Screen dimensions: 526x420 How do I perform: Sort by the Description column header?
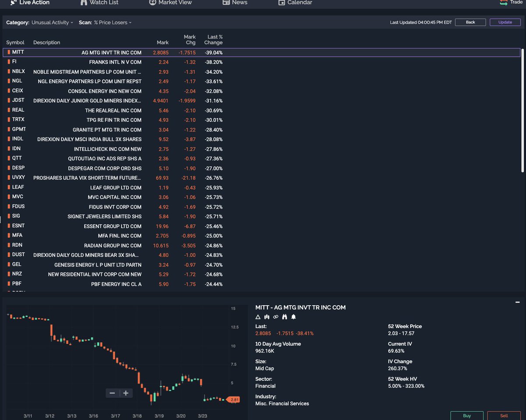46,42
